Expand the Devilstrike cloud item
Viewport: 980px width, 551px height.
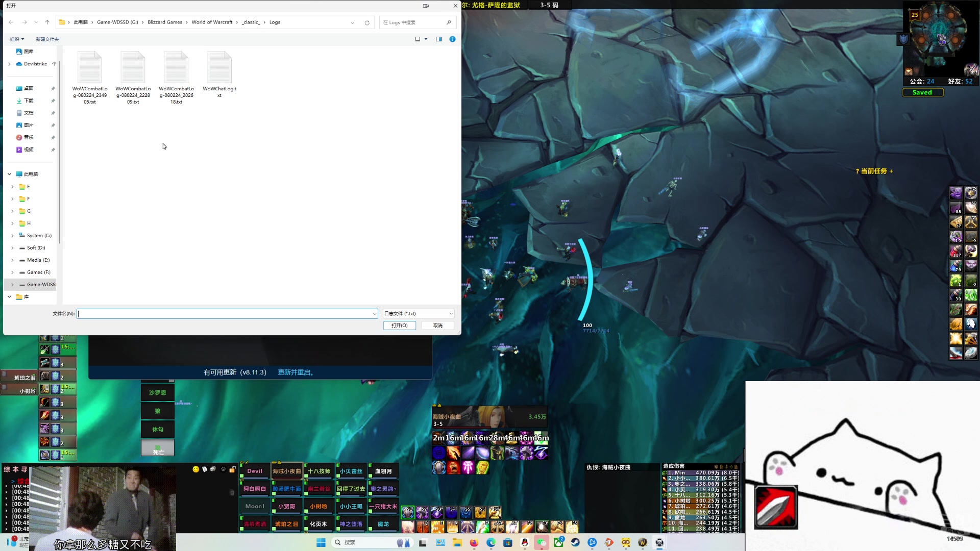(x=9, y=64)
